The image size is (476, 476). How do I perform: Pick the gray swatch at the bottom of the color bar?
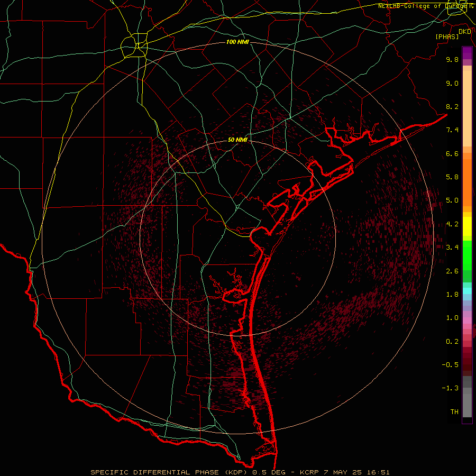click(467, 406)
